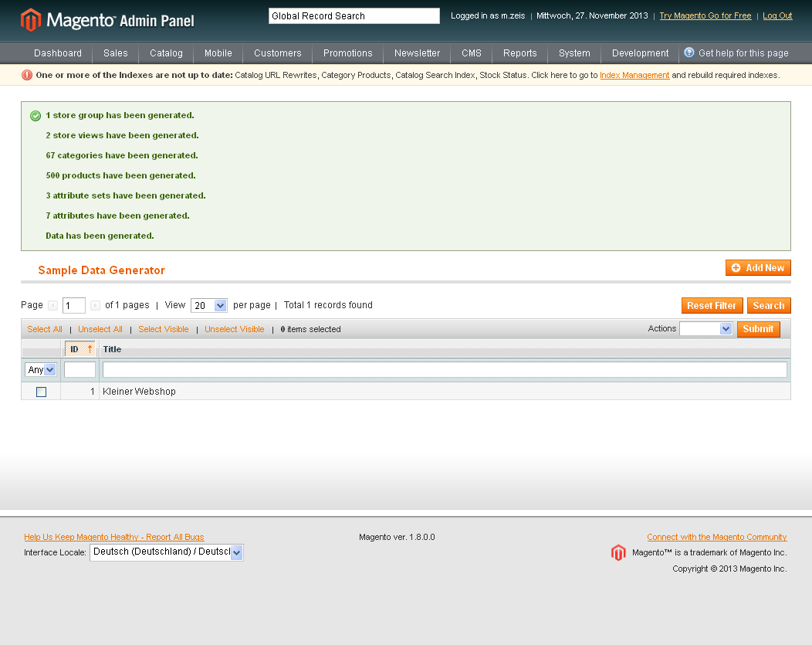Open the Development menu
The image size is (812, 645).
[640, 53]
